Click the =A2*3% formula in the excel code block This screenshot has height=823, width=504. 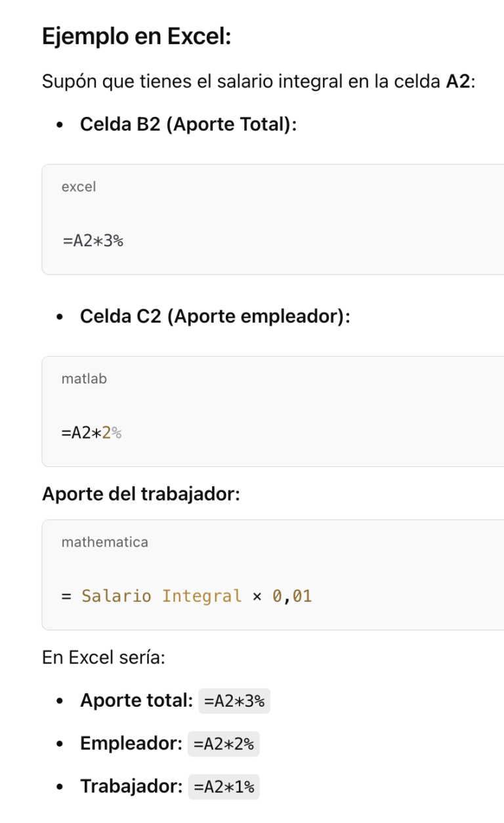point(93,240)
